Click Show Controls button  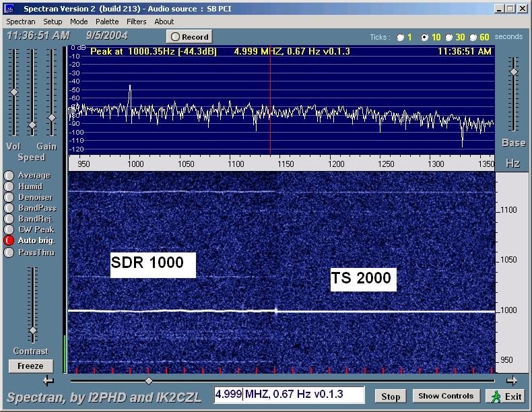tap(446, 396)
